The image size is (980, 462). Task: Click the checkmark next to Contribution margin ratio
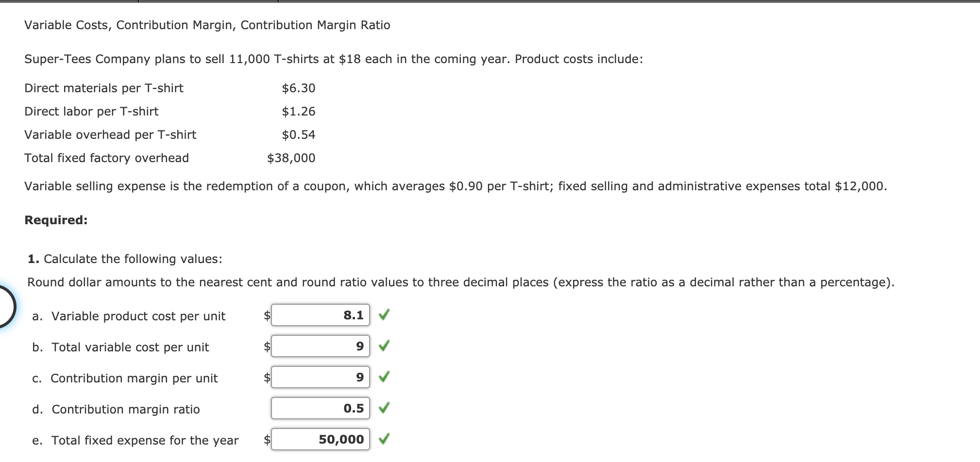pyautogui.click(x=384, y=408)
